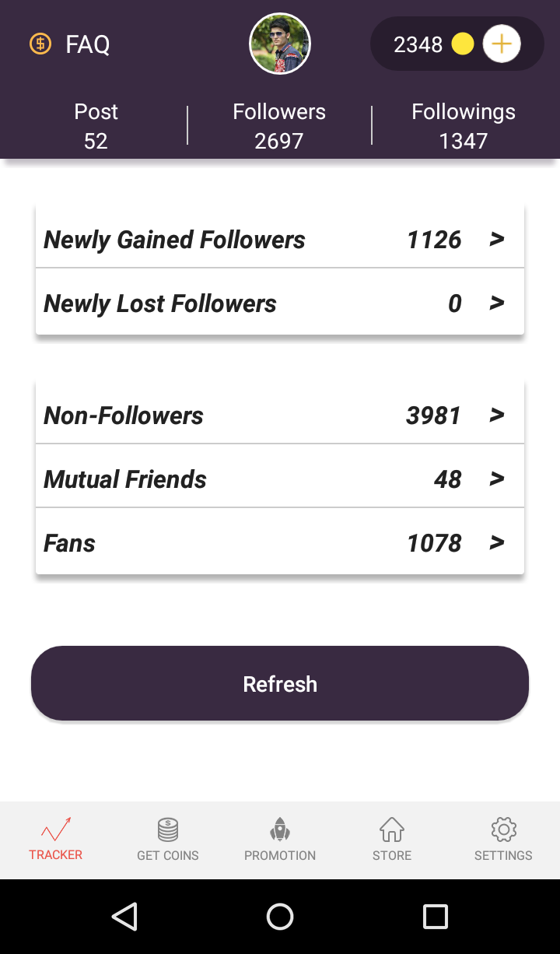
Task: Tap the coin dollar icon beside FAQ
Action: point(40,44)
